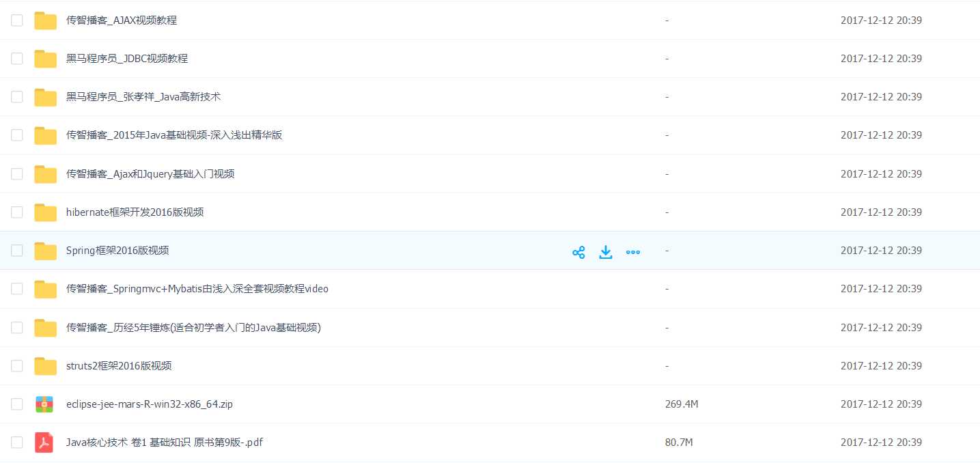The height and width of the screenshot is (463, 980).
Task: Click the zip archive icon of eclipse-jee-mars file
Action: click(x=44, y=404)
